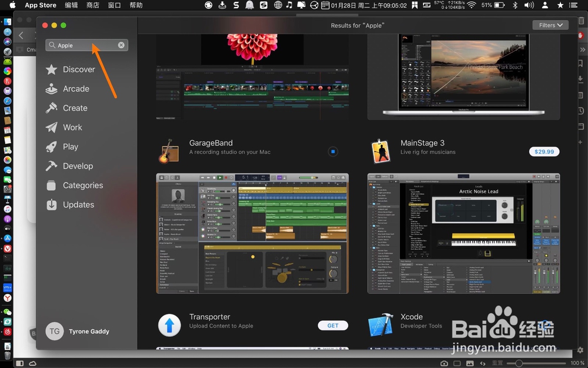Image resolution: width=588 pixels, height=368 pixels.
Task: Open the MacBook beach screenshot thumbnail
Action: coord(463,77)
